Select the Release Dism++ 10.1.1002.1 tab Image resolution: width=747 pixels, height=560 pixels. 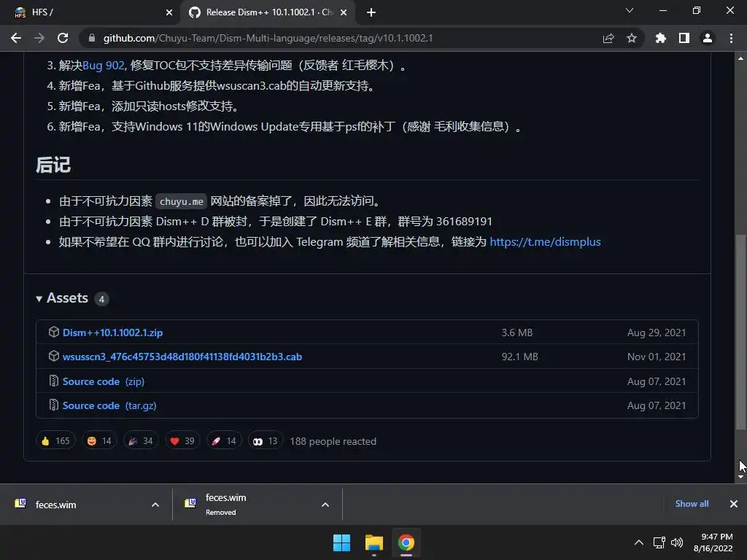(x=267, y=12)
